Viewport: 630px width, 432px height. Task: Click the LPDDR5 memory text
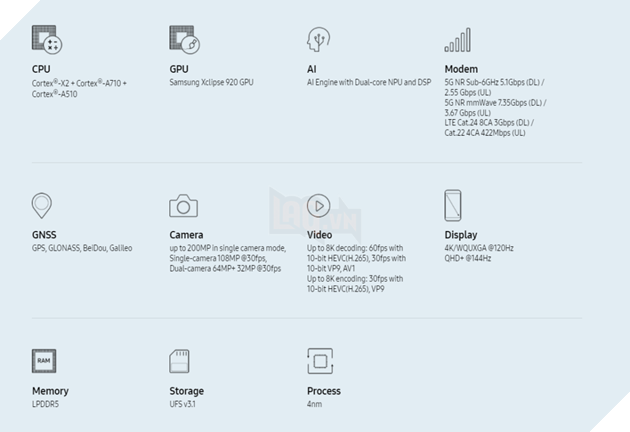(47, 404)
